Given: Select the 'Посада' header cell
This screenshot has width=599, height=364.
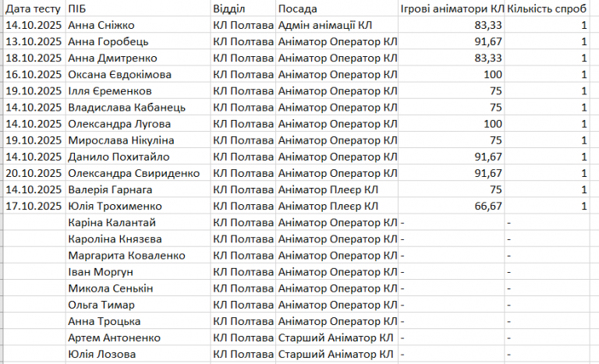Looking at the screenshot, I should pos(298,9).
